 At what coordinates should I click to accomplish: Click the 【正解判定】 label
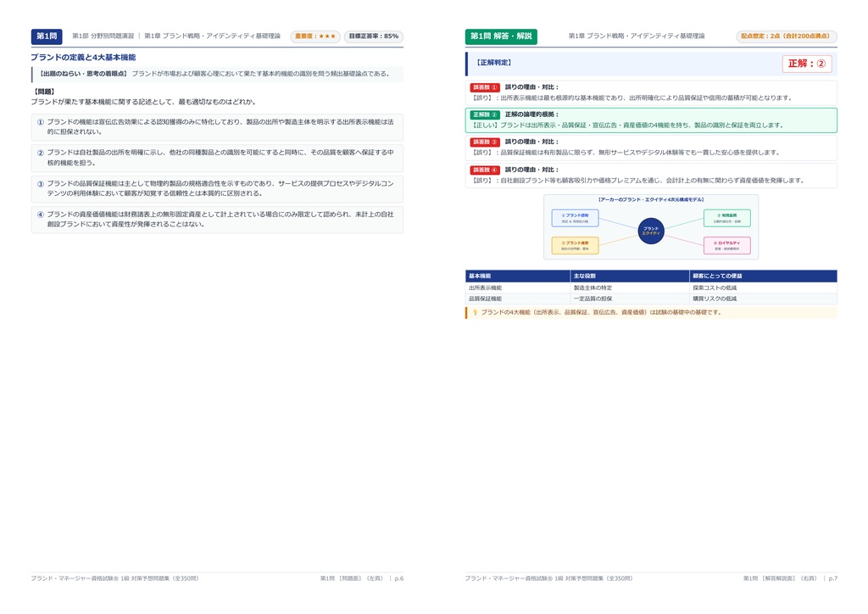pos(494,63)
